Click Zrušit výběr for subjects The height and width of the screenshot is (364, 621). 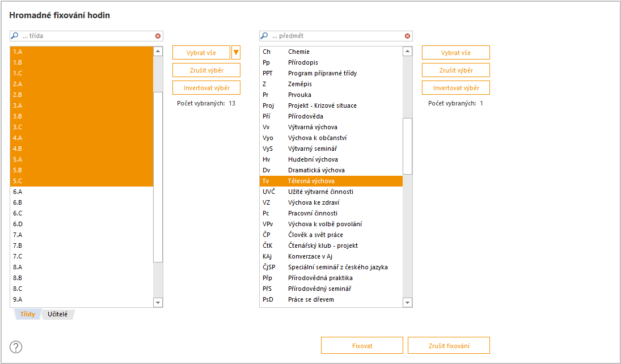[x=456, y=70]
